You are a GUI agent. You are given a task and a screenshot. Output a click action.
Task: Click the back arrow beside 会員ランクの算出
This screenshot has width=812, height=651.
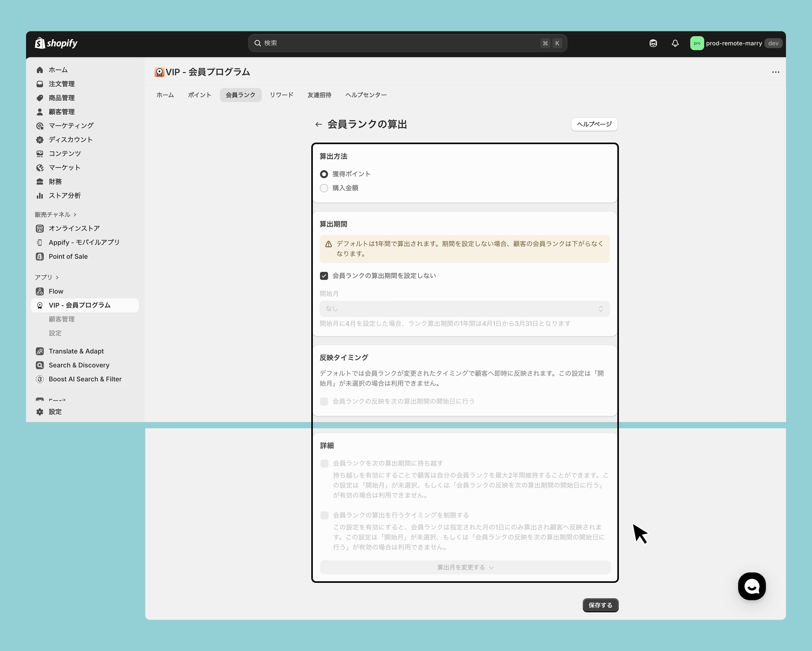tap(319, 124)
